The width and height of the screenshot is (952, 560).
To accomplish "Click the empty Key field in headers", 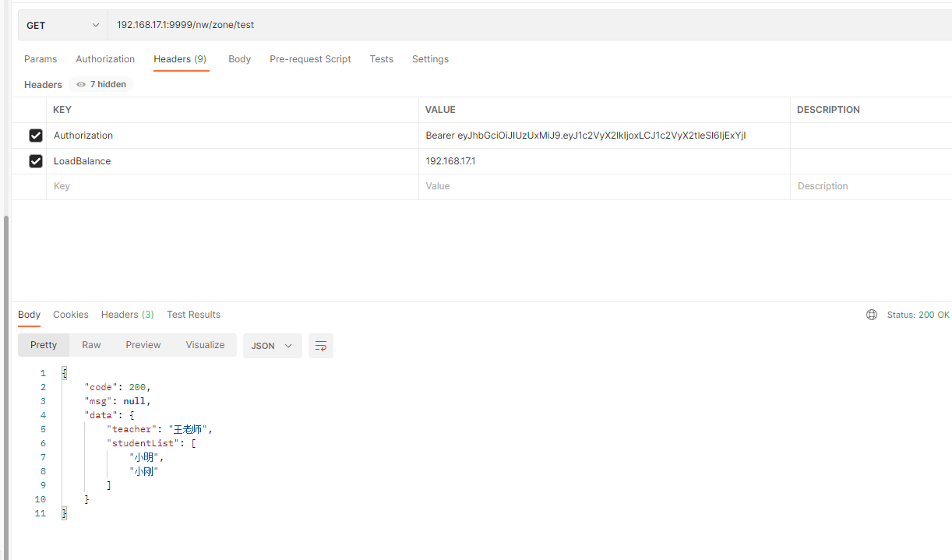I will [x=232, y=186].
